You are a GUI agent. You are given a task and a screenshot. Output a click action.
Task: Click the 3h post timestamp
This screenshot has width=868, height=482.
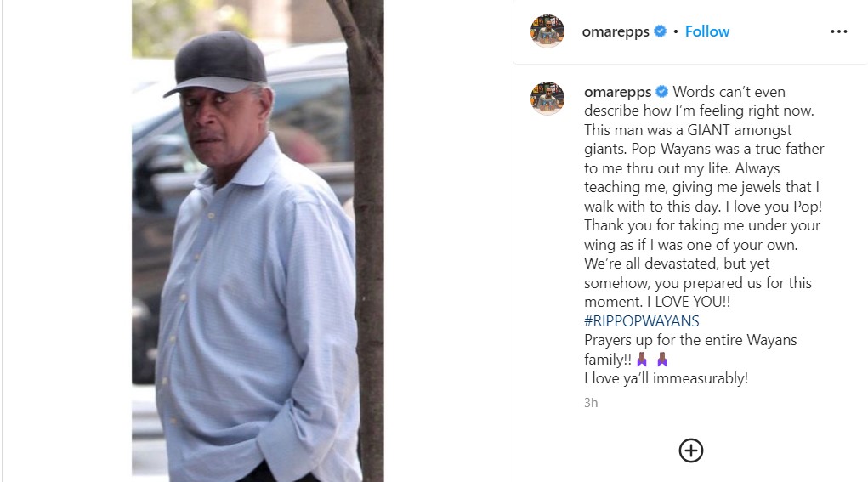591,403
